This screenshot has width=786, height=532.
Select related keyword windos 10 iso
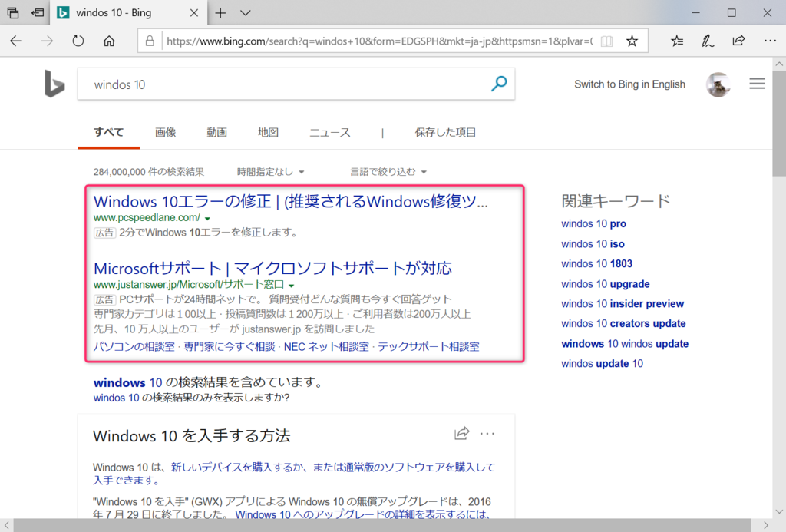click(593, 243)
